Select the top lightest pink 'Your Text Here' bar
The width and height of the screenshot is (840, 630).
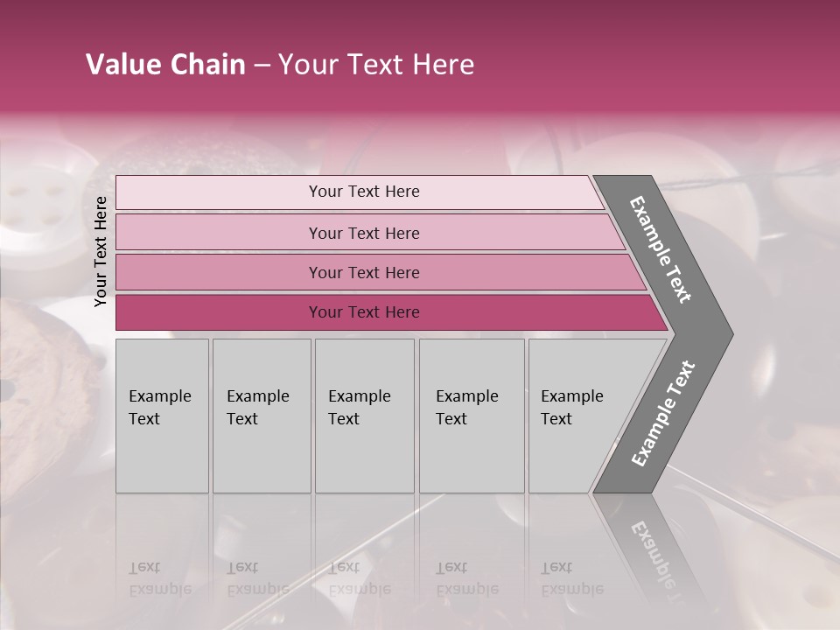coord(363,192)
